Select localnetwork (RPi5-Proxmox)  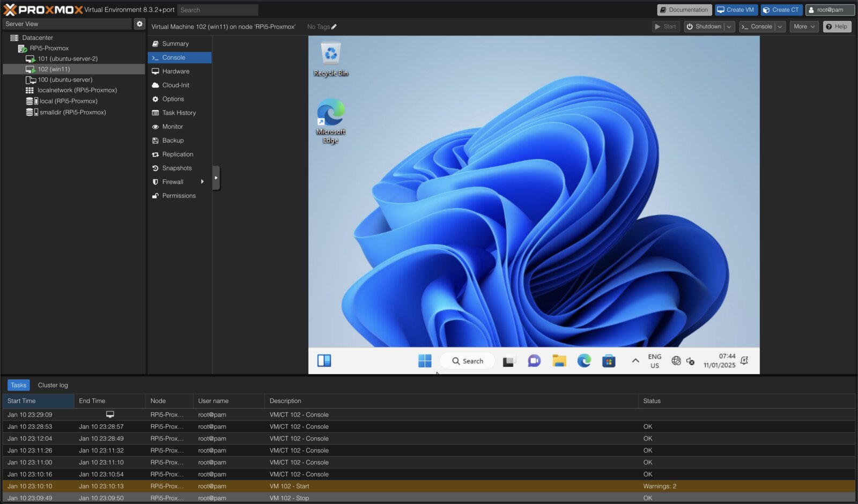coord(77,90)
